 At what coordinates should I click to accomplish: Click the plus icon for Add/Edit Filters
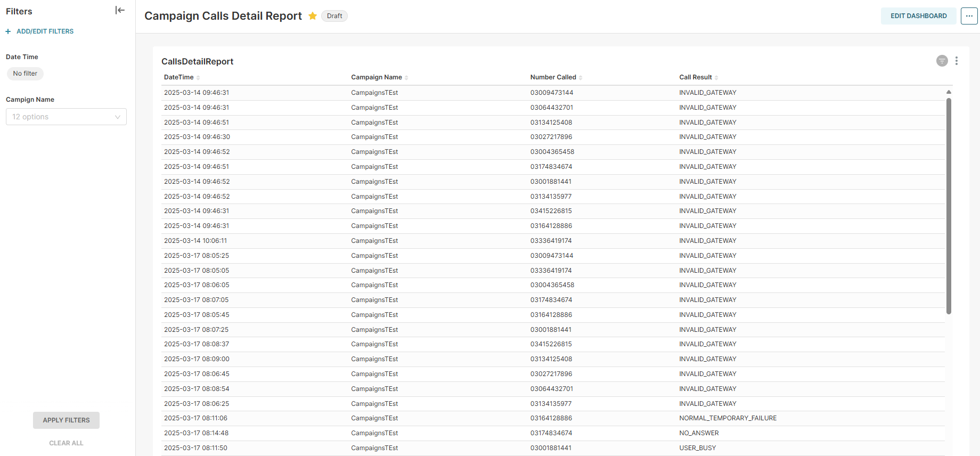coord(8,31)
